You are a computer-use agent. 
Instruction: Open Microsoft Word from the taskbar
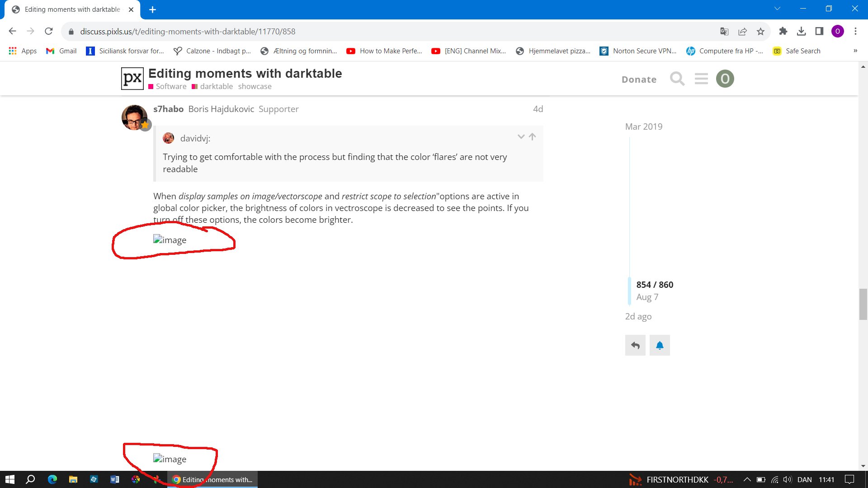pyautogui.click(x=115, y=479)
